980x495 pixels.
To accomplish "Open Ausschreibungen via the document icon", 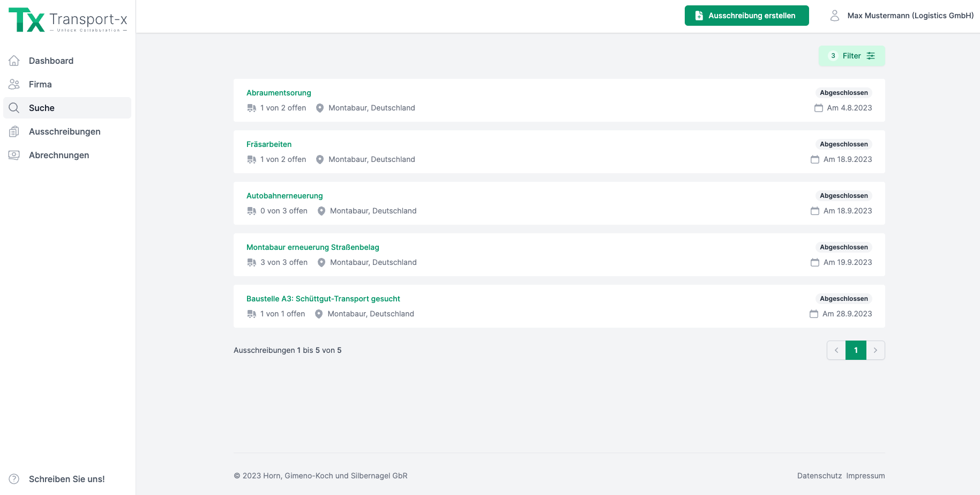I will tap(14, 131).
